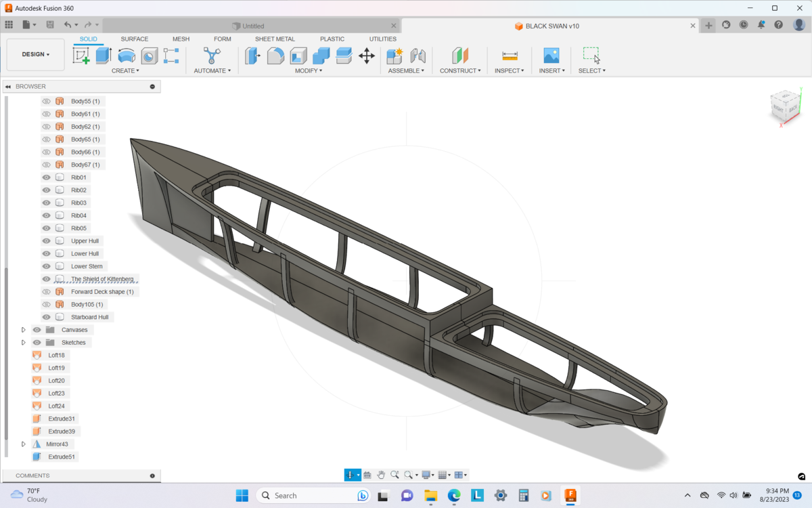The image size is (812, 508).
Task: Click the Create Sketch tool icon
Action: coord(81,56)
